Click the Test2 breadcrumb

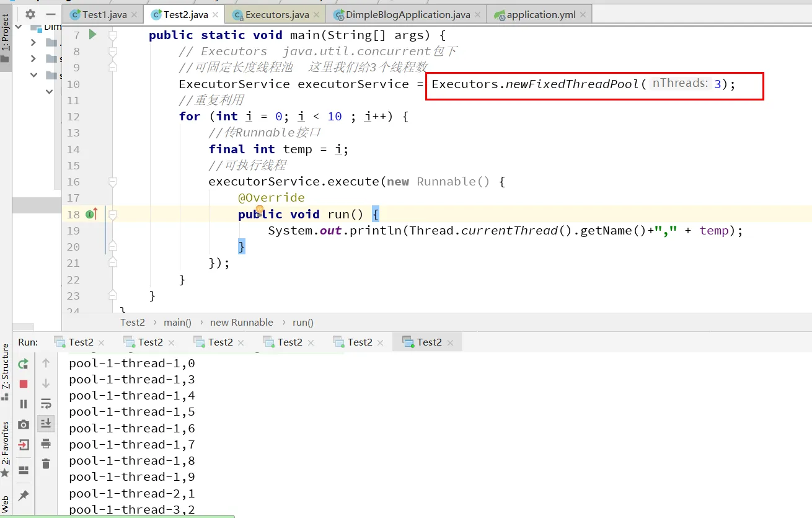[133, 322]
